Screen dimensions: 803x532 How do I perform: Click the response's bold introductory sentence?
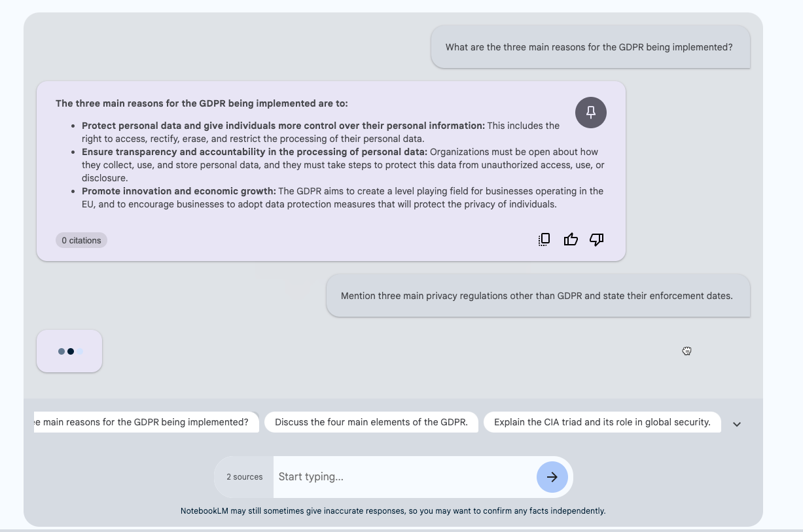click(x=202, y=103)
